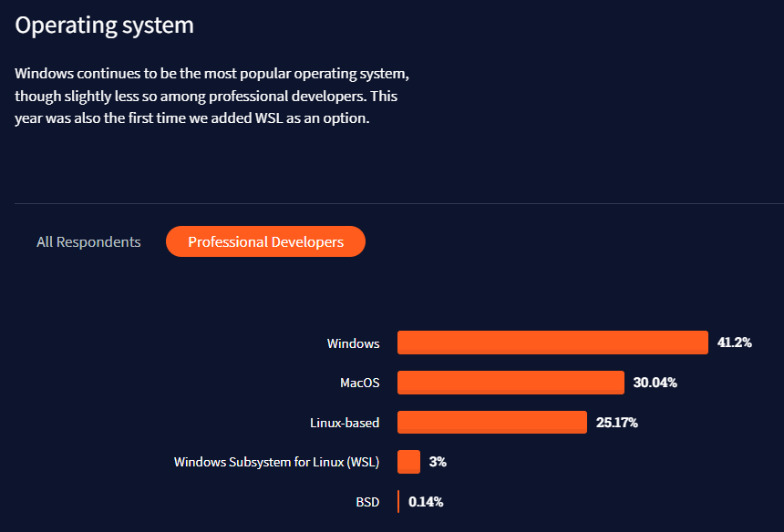The image size is (784, 532).
Task: Click the 3% value label
Action: coord(438,462)
